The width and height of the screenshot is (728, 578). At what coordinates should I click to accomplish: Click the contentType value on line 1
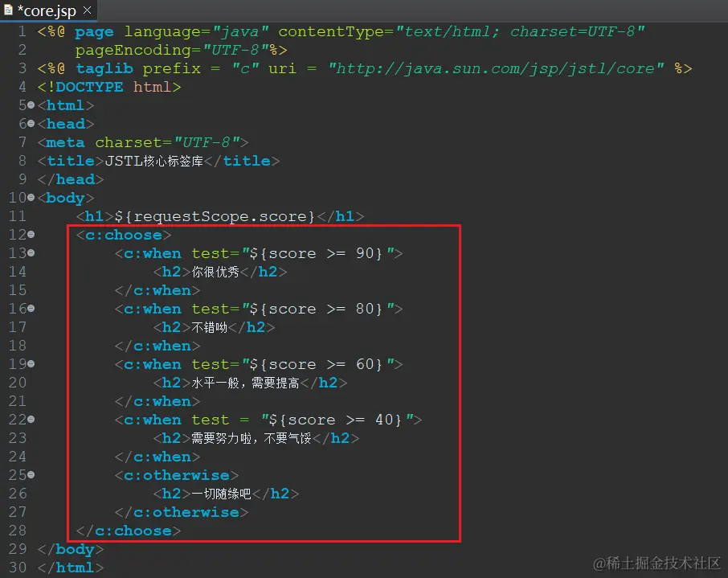(520, 31)
